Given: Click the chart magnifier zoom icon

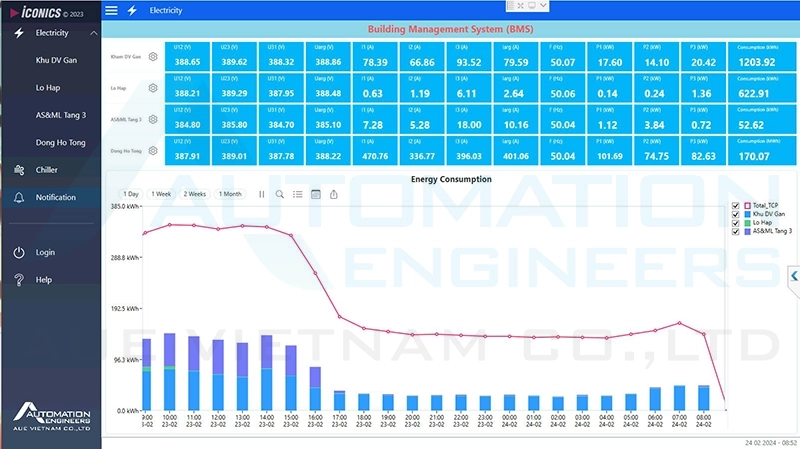Looking at the screenshot, I should [280, 194].
